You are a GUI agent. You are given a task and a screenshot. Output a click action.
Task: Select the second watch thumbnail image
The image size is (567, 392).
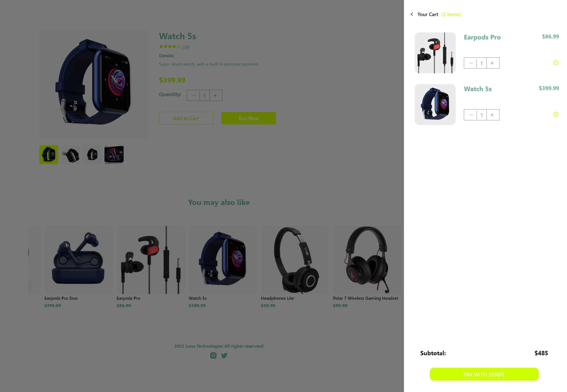coord(71,155)
